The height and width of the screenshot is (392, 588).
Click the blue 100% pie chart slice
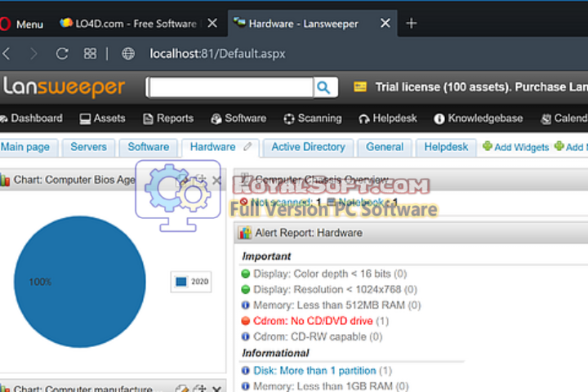coord(80,282)
